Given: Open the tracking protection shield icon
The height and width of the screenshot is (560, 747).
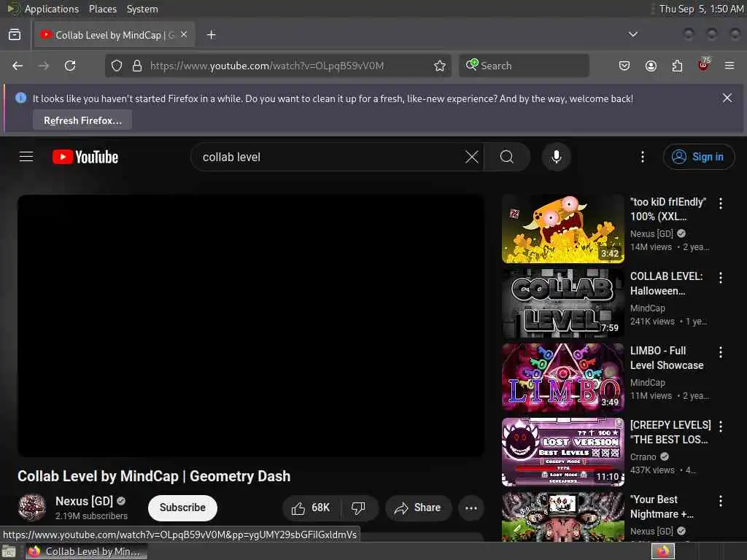Looking at the screenshot, I should tap(117, 66).
